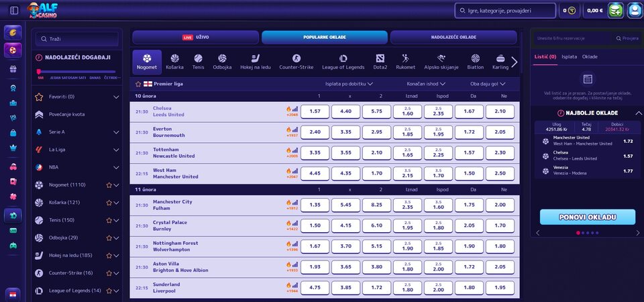
Task: Toggle the sidebar panel icon
Action: pyautogui.click(x=14, y=11)
